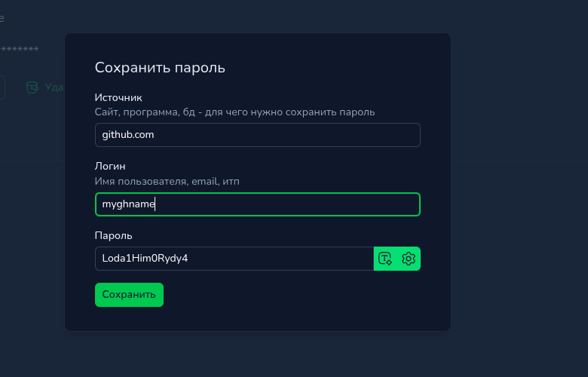588x377 pixels.
Task: Focus the Пароль input field
Action: coord(234,259)
